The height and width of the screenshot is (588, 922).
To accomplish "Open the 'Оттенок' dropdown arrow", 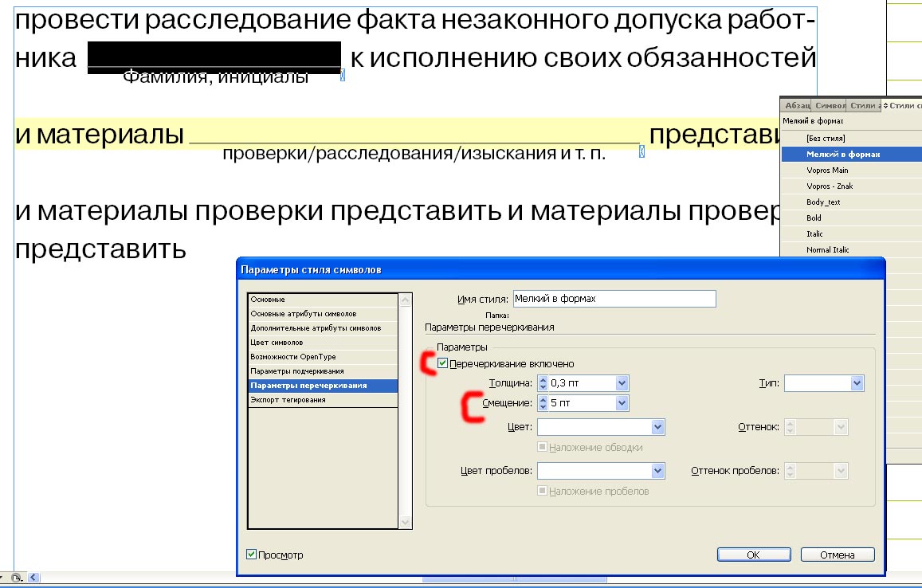I will pos(841,427).
